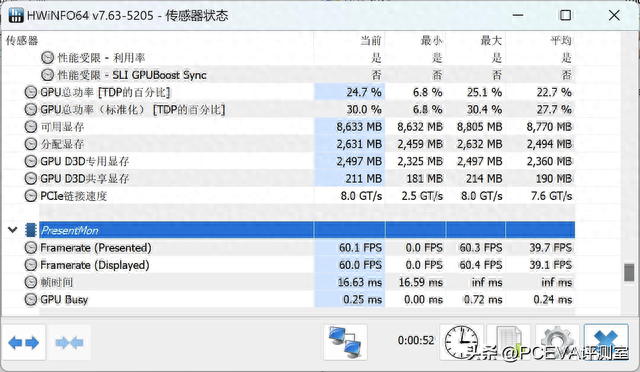Click sensor icon for SLI GPUBoost Sync row

[x=47, y=75]
